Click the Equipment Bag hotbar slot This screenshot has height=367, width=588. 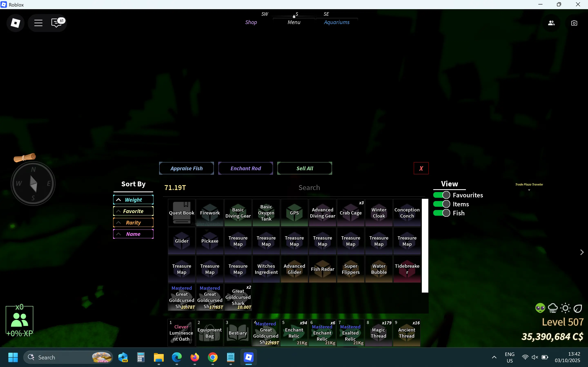209,333
